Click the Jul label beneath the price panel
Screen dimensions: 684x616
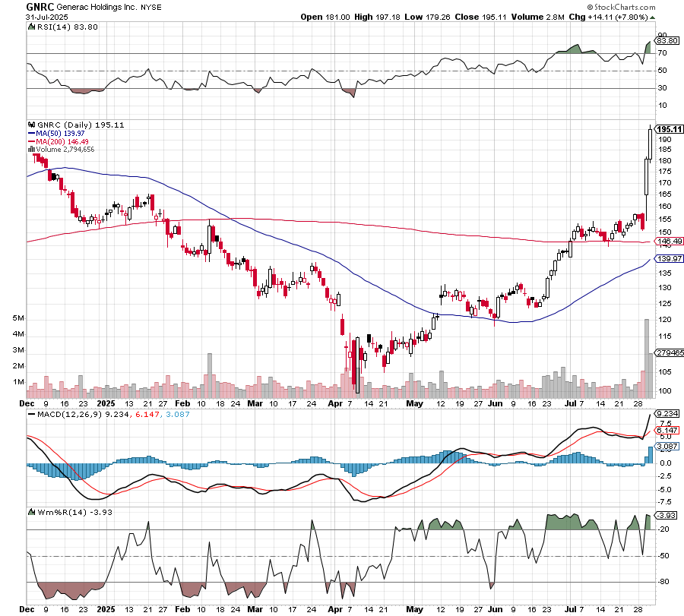pos(570,403)
